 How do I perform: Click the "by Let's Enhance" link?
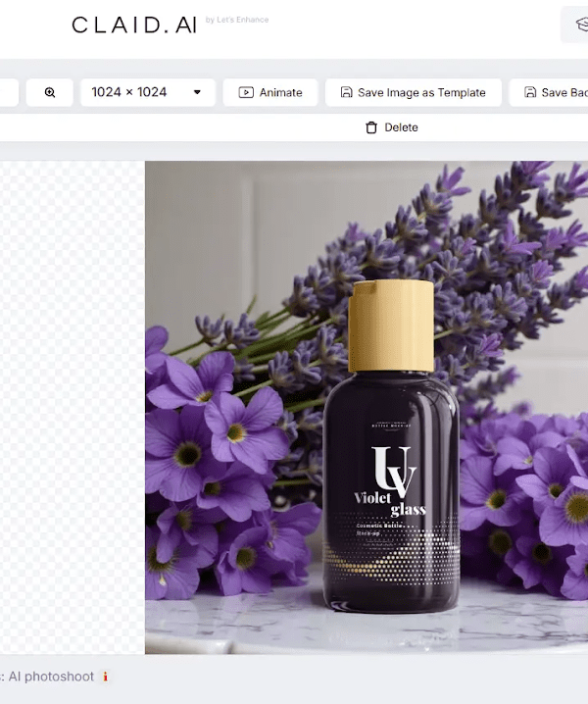(x=237, y=20)
